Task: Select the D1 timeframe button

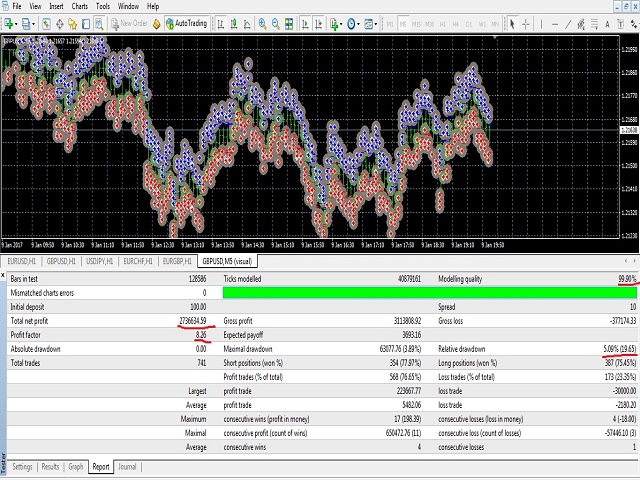Action: click(x=469, y=24)
